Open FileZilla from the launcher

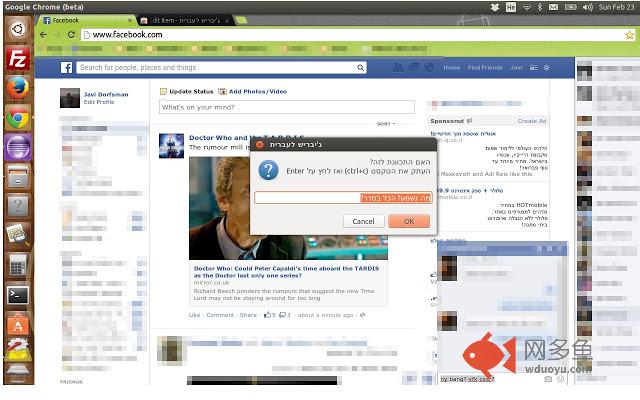coord(17,59)
